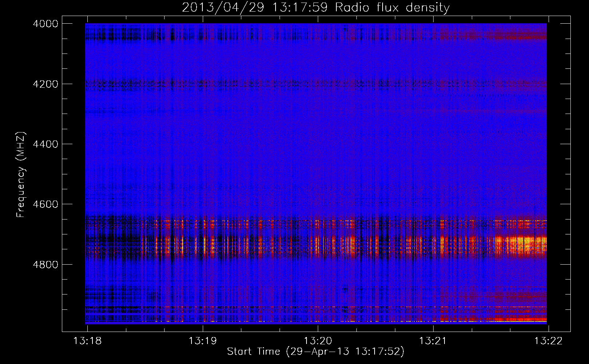Click the 13:22 time tick label

pos(548,341)
